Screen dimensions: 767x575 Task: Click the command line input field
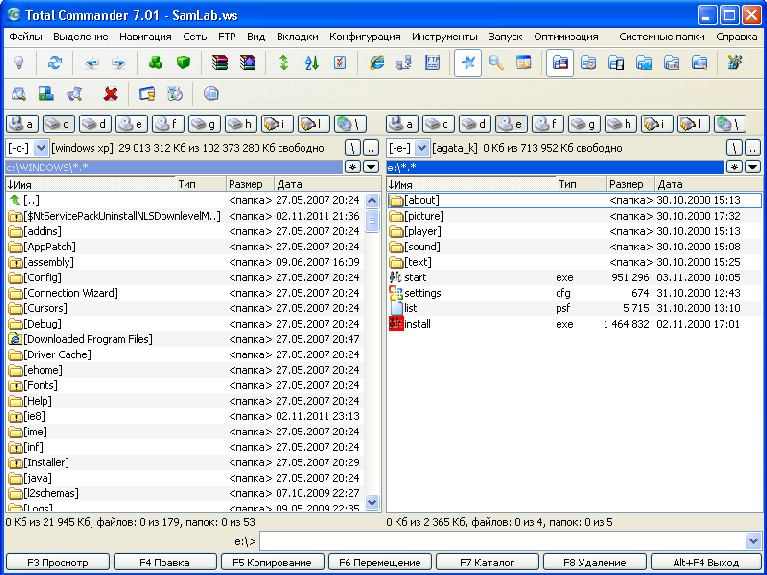(x=503, y=541)
